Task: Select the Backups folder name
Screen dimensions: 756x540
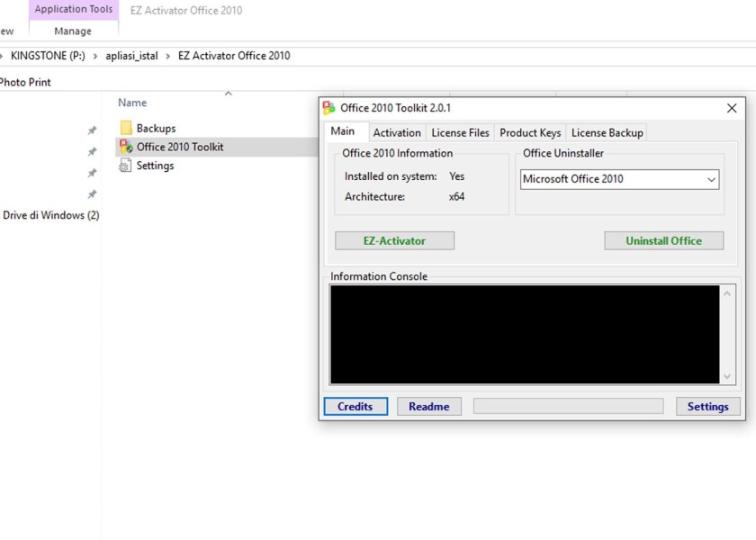Action: pos(156,128)
